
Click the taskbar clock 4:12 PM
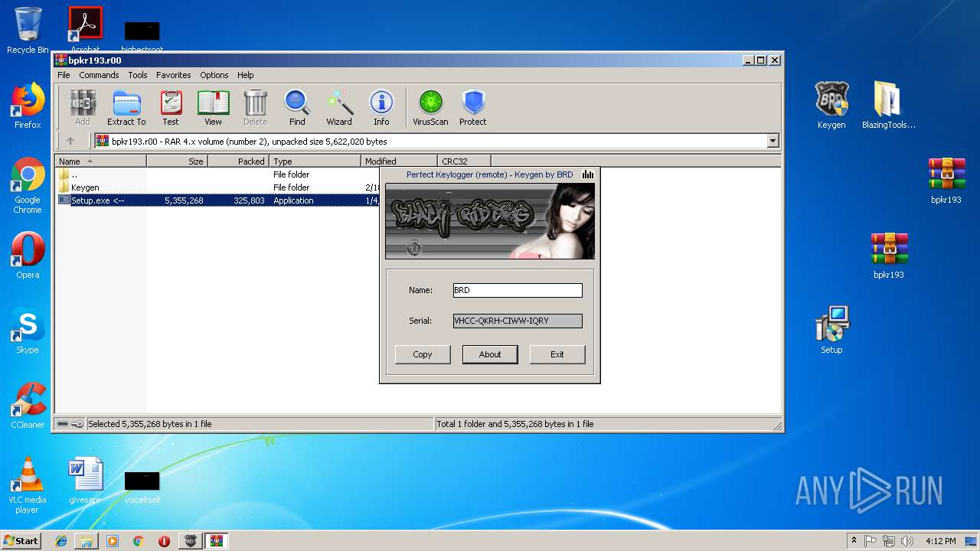[940, 541]
